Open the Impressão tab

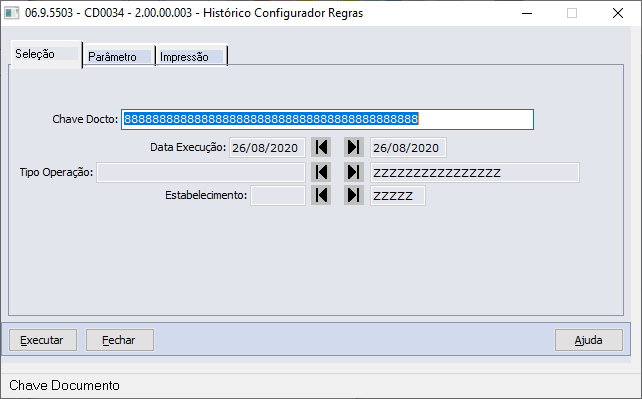[x=191, y=56]
